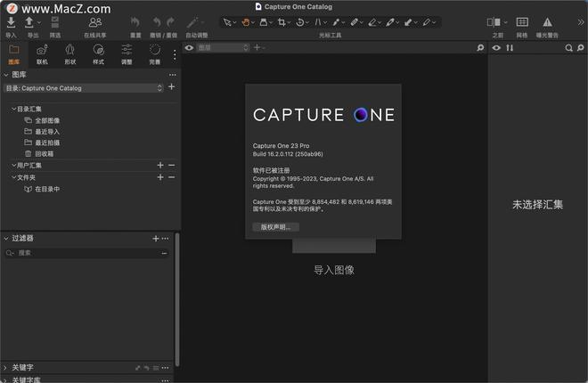Switch to the Refine (完善) tool tab

point(155,54)
